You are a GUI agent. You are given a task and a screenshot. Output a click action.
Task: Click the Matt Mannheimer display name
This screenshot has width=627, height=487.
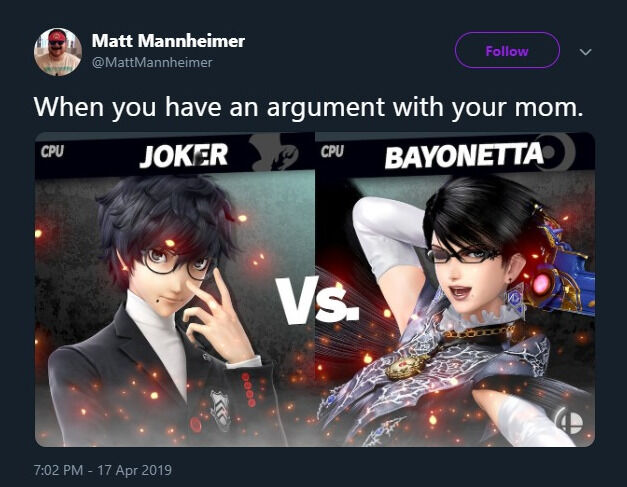(168, 41)
